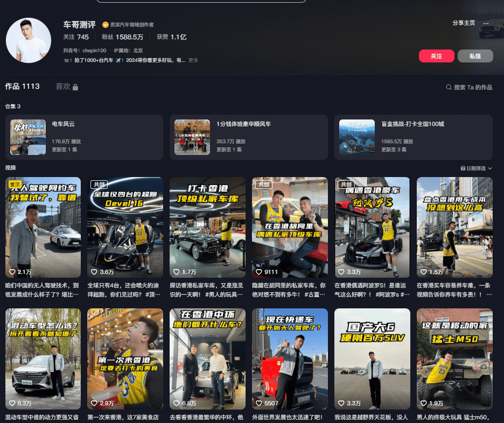Click the 获赞 1.1亿 likes stat
The image size is (504, 423).
point(171,37)
